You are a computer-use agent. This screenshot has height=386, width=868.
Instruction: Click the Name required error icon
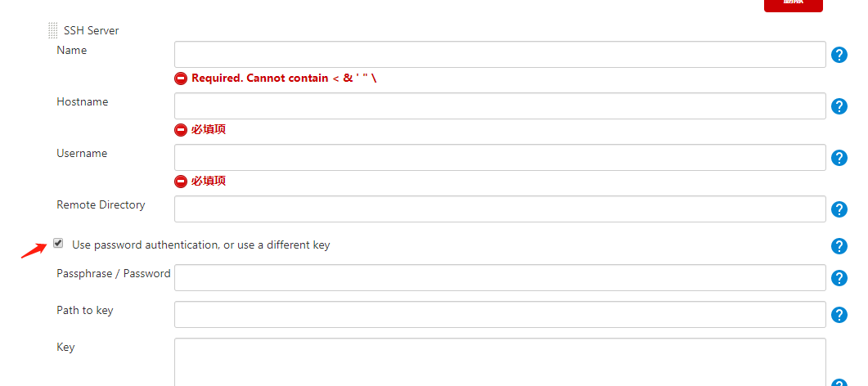pyautogui.click(x=181, y=79)
